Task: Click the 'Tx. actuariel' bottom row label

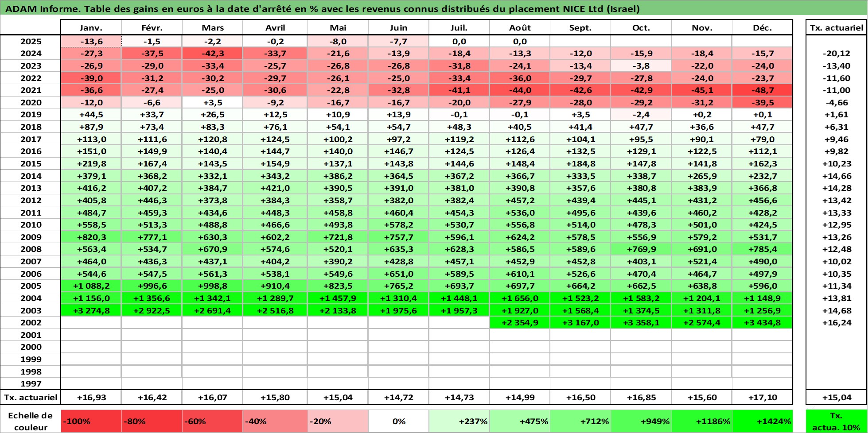Action: (31, 397)
